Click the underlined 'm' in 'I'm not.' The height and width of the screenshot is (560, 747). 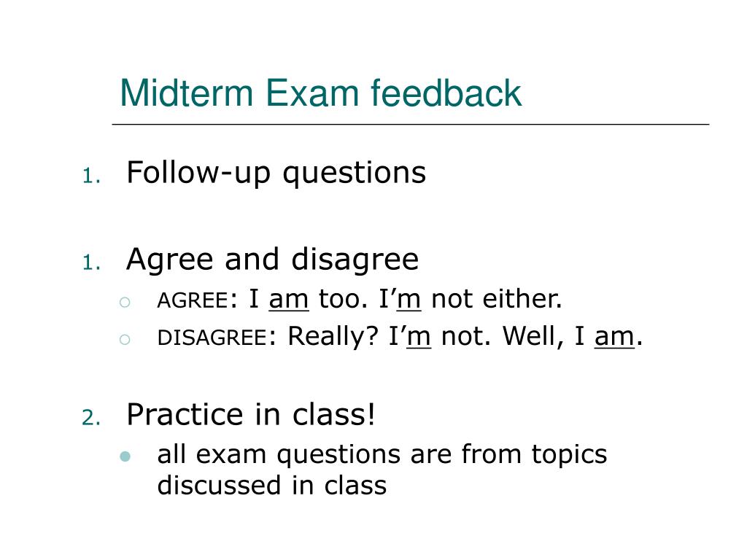[x=419, y=337]
